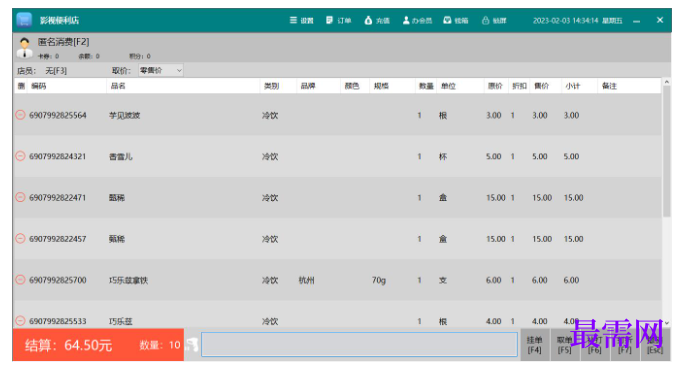
Task: Remove the item with code 6907992822457
Action: [20, 238]
